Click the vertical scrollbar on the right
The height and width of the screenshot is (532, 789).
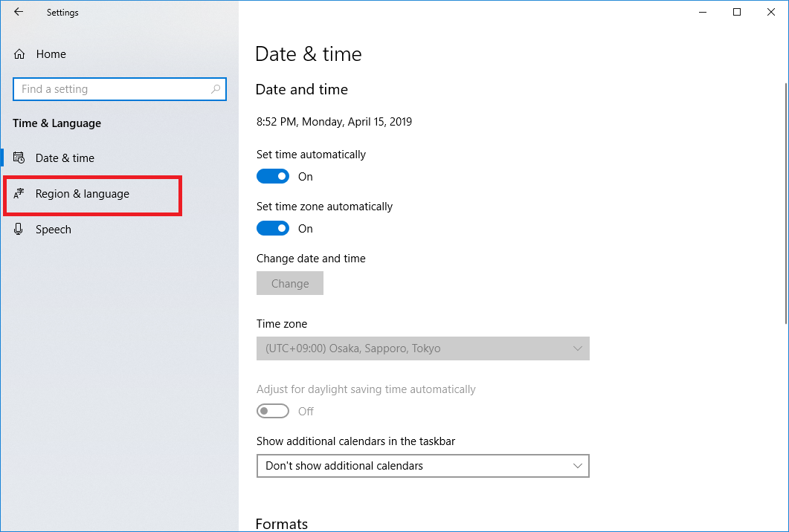[786, 204]
